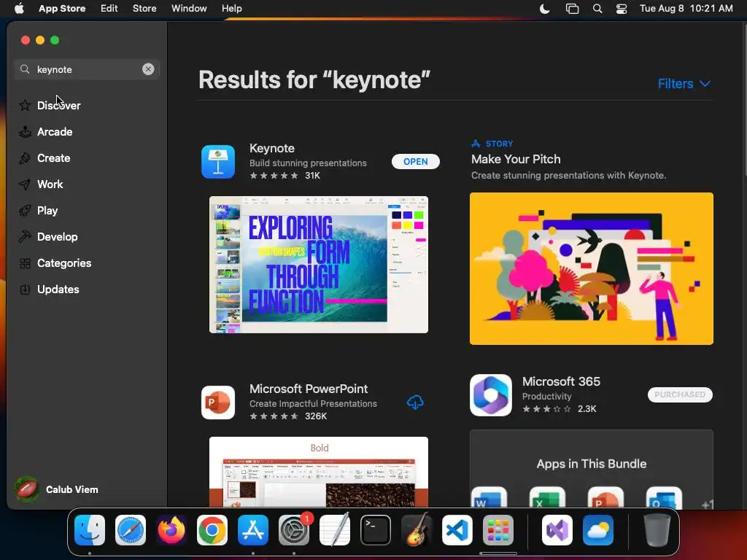Click the Keynote app icon
Screen dimensions: 747x560
(x=218, y=162)
